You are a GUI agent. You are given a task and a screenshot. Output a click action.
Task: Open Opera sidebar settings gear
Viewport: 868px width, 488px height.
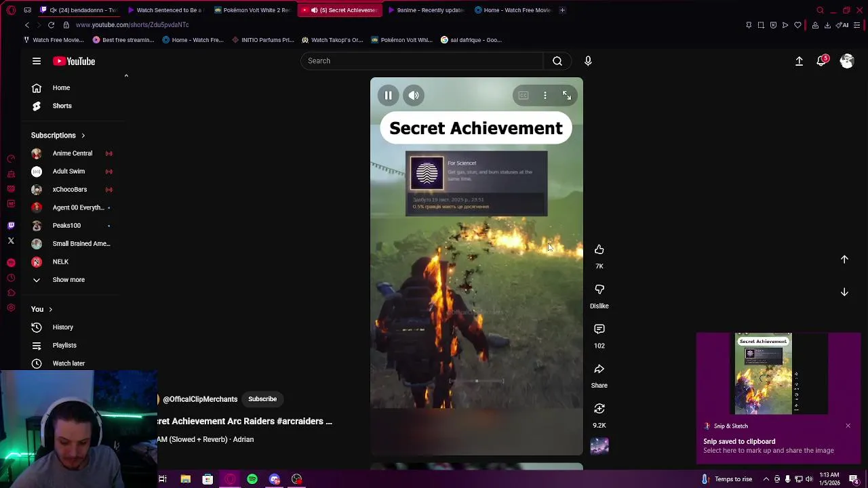[11, 308]
